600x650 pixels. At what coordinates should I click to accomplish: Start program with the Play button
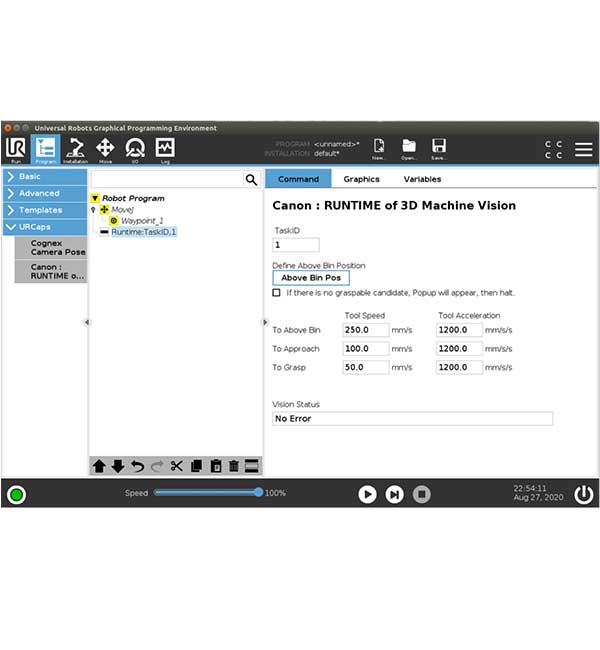(x=367, y=494)
